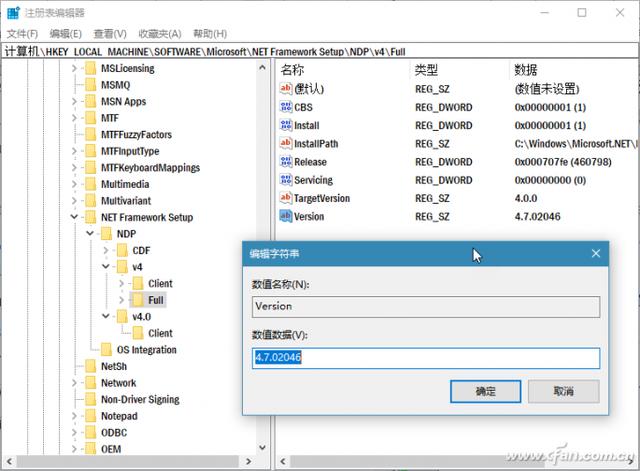Expand the MTFInputType key
Viewport: 640px width, 471px height.
[x=74, y=151]
